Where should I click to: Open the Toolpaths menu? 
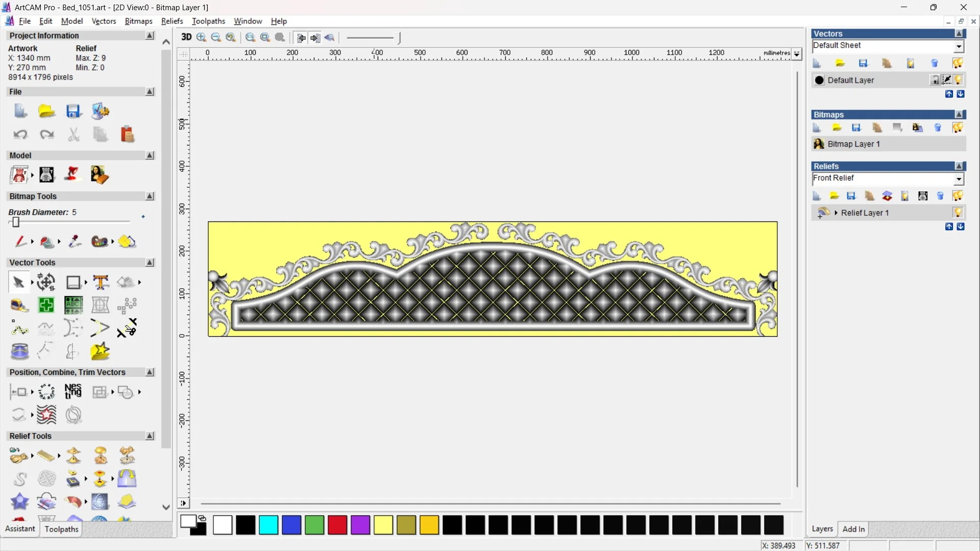click(x=208, y=21)
